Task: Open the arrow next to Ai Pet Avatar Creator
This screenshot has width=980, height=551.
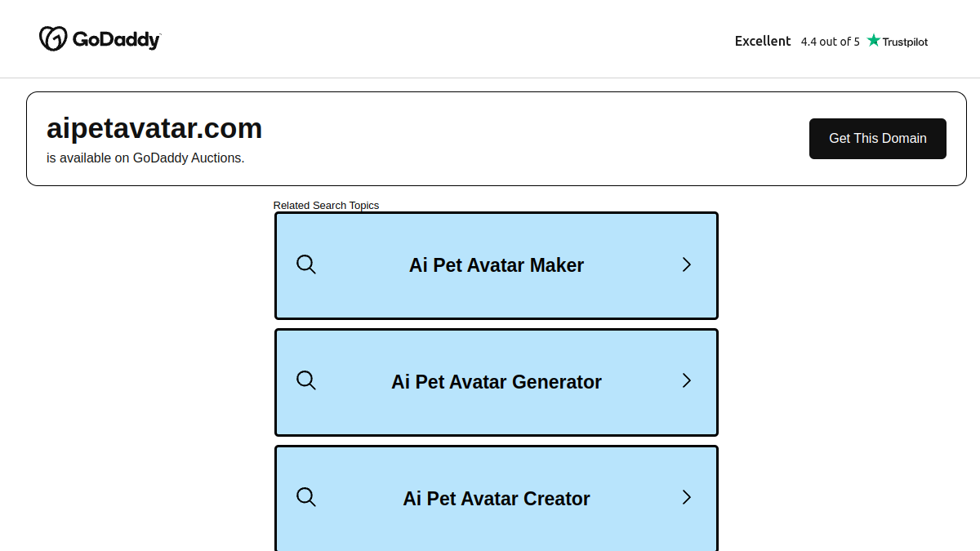Action: click(687, 497)
